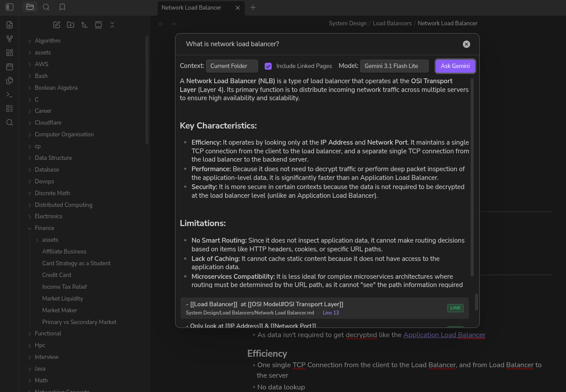Open the Primary vs Secondary Market note

[79, 322]
